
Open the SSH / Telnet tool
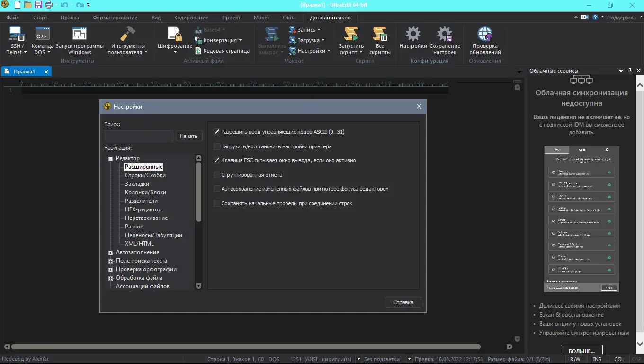tap(17, 41)
